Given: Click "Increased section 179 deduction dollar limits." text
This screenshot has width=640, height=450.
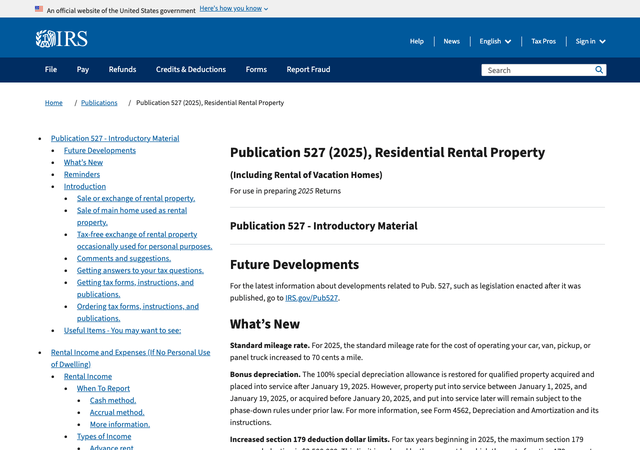Looking at the screenshot, I should 309,439.
